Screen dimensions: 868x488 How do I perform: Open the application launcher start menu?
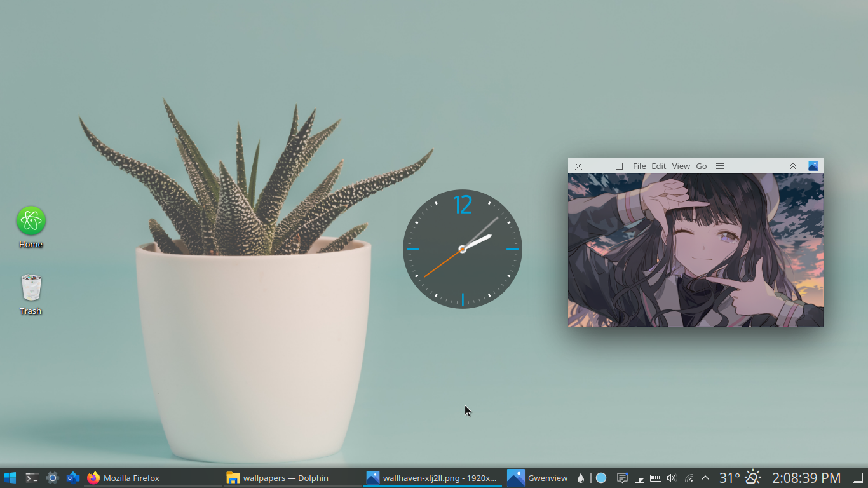tap(10, 478)
